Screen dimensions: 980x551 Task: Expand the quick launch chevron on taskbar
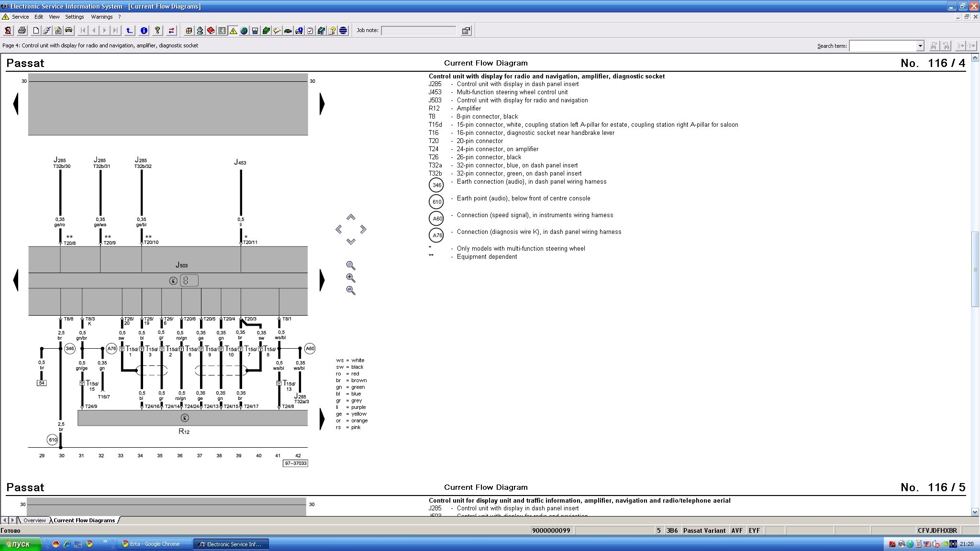click(x=105, y=542)
